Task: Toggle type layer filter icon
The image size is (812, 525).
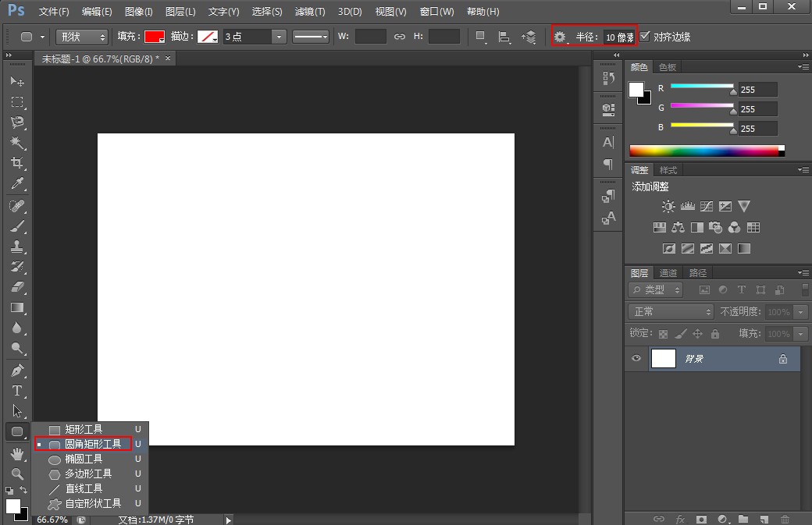Action: 742,289
